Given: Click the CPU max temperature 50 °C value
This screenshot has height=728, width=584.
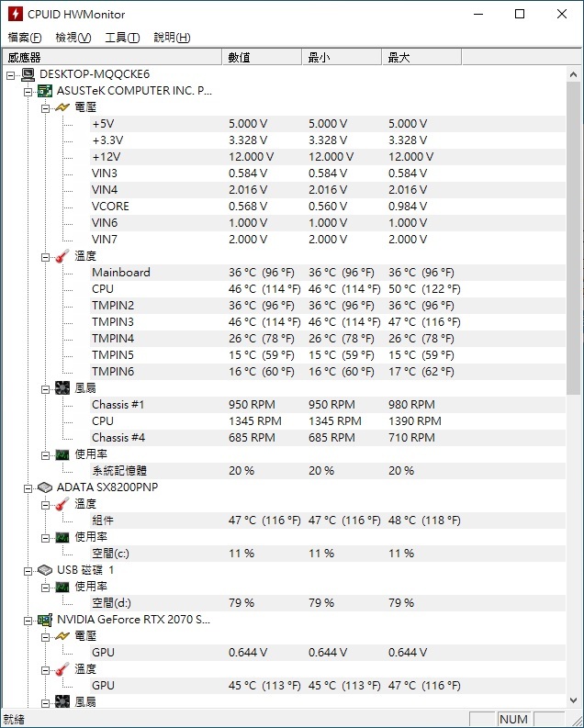Looking at the screenshot, I should (424, 289).
